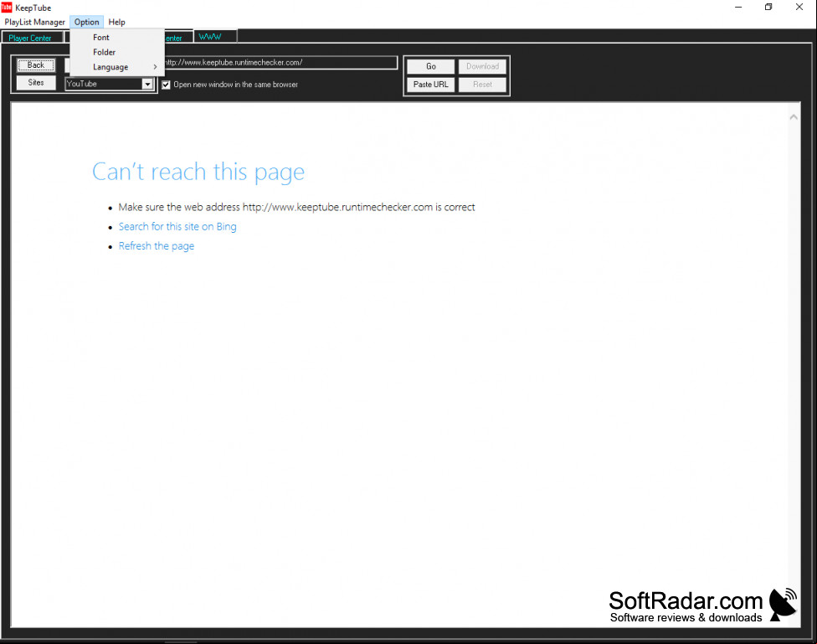The width and height of the screenshot is (817, 644).
Task: Restore down the KeepTube window
Action: (x=768, y=8)
